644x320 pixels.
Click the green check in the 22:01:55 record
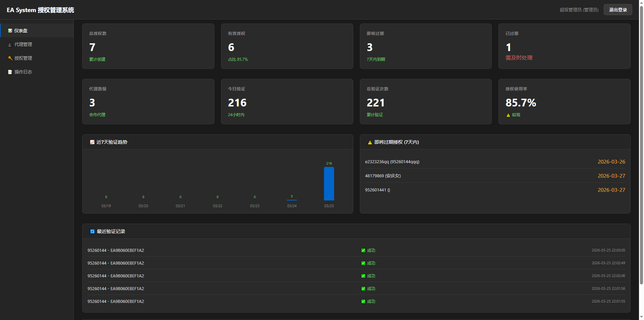363,302
